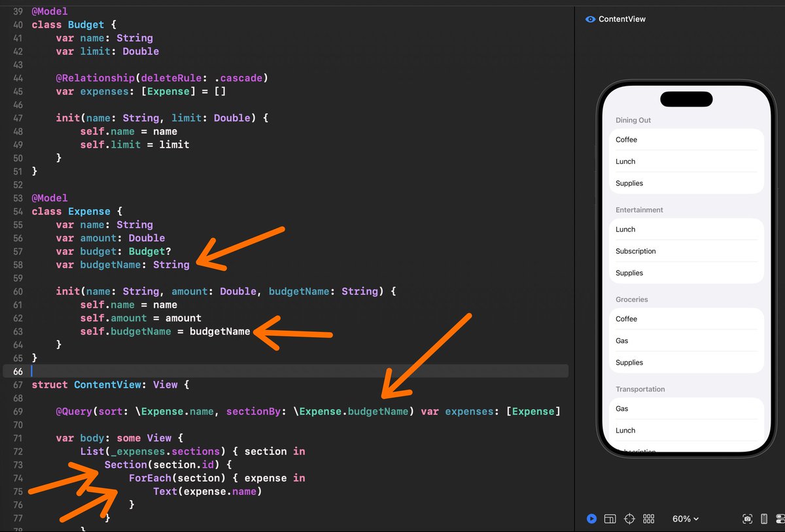This screenshot has width=785, height=532.
Task: Click 'var amount: Double' line
Action: [111, 239]
